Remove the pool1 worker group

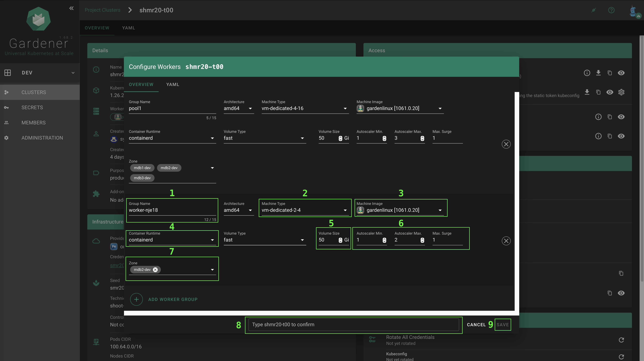(x=506, y=144)
